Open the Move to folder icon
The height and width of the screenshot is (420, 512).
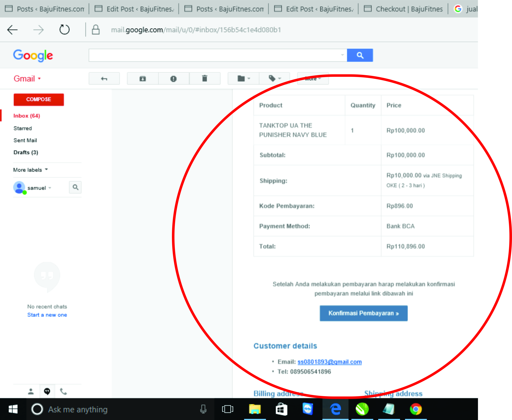(x=244, y=79)
